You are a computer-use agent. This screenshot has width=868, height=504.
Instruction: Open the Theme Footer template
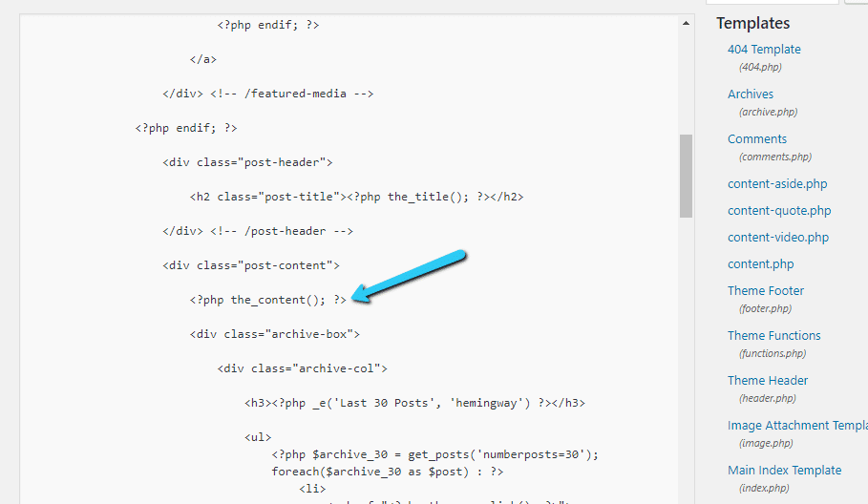pyautogui.click(x=766, y=291)
